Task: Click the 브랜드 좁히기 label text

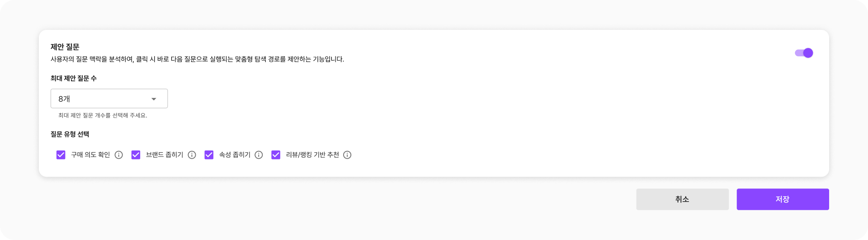Action: (165, 155)
